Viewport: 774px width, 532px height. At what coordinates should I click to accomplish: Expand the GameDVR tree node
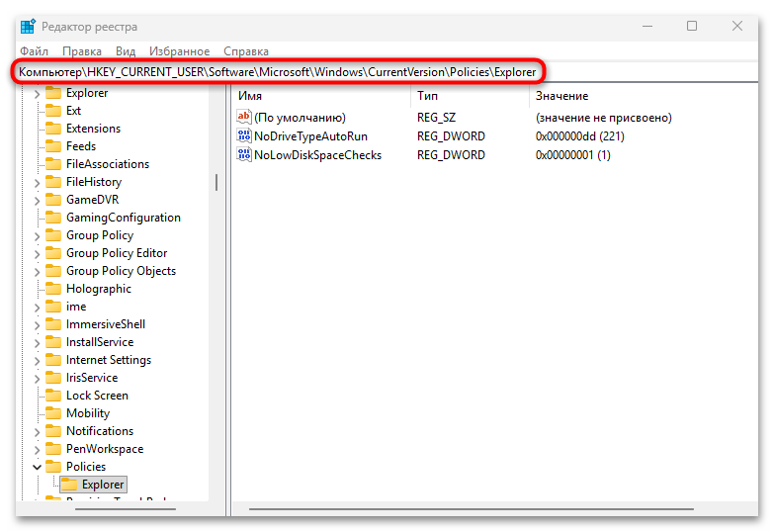click(37, 201)
